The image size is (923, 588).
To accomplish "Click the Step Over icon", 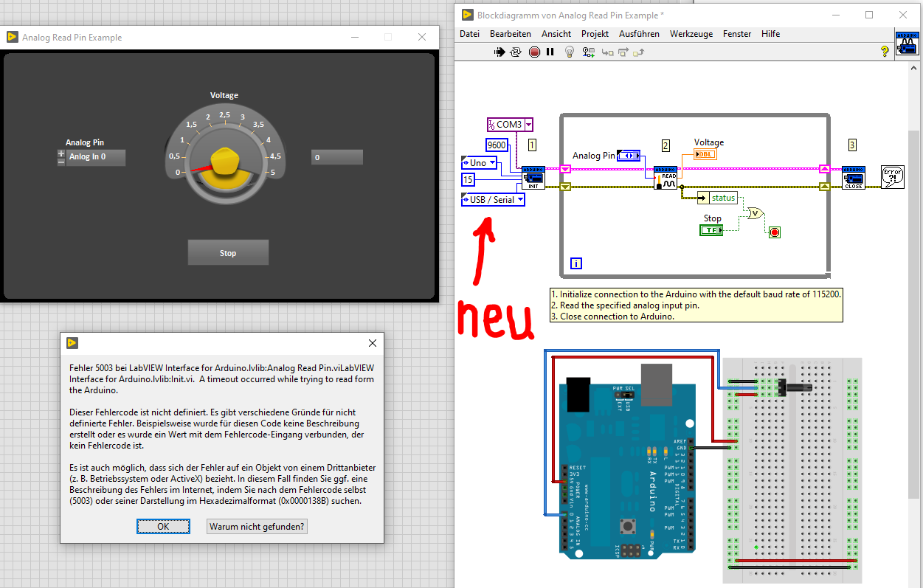I will 623,52.
